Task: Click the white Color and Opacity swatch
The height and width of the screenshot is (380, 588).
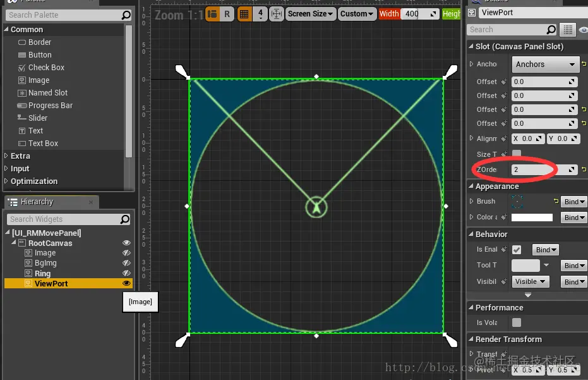Action: click(x=532, y=218)
